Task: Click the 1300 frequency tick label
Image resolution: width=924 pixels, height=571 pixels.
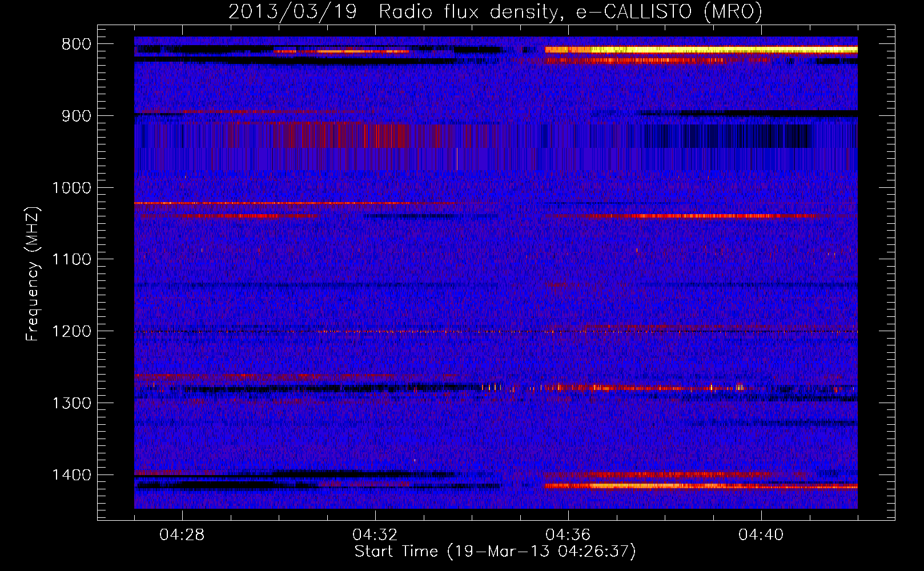Action: [71, 403]
